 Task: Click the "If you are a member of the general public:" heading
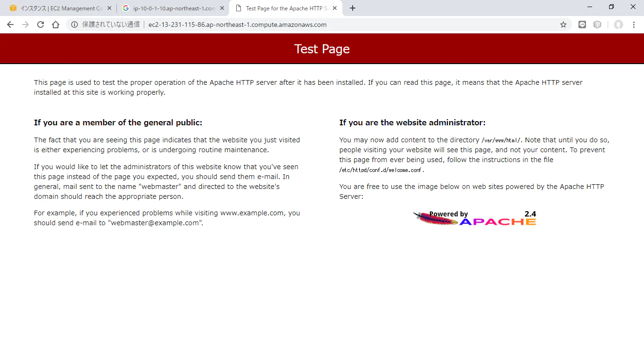[118, 122]
